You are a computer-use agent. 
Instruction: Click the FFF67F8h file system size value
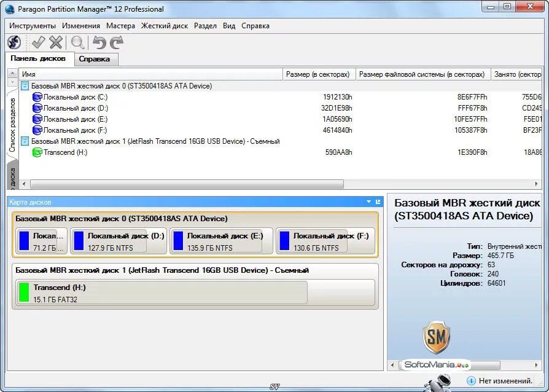click(x=472, y=108)
